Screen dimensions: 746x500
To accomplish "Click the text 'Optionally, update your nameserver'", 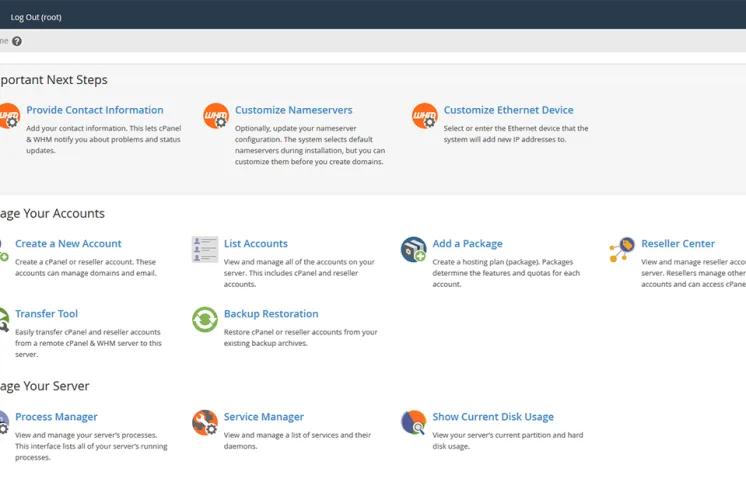I will click(x=295, y=128).
